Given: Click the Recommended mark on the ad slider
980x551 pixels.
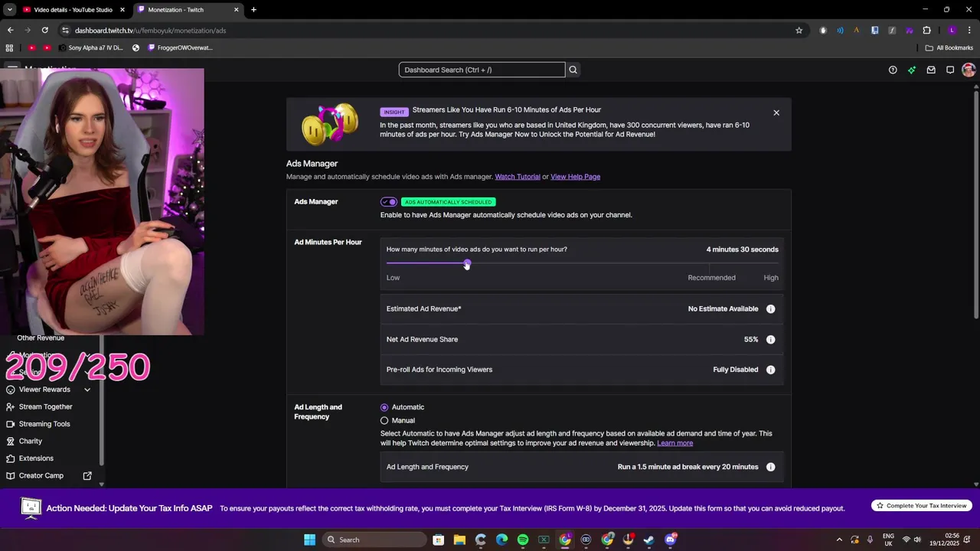Looking at the screenshot, I should (711, 278).
